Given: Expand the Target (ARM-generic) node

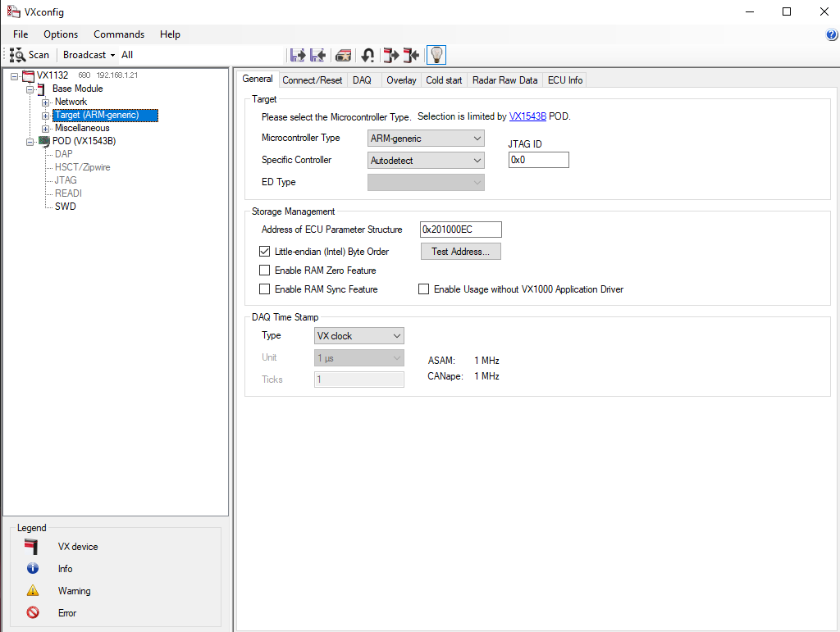Looking at the screenshot, I should click(x=46, y=116).
